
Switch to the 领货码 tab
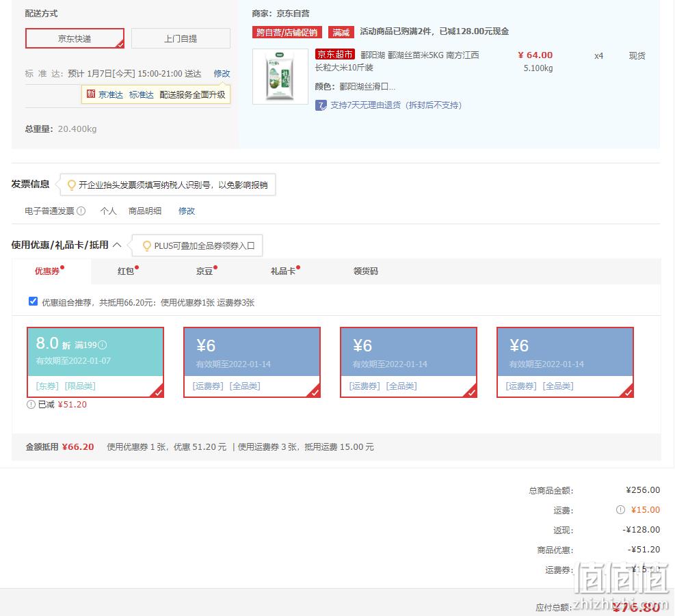365,271
